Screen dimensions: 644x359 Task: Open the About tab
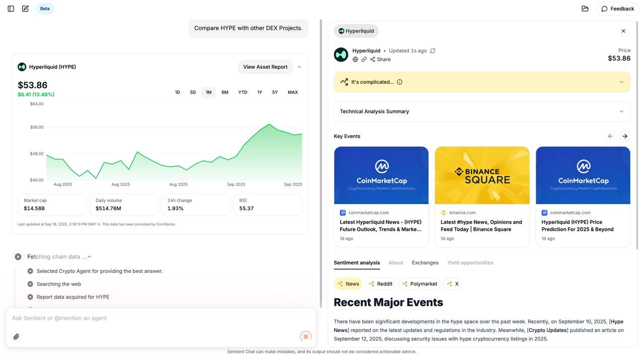(395, 263)
